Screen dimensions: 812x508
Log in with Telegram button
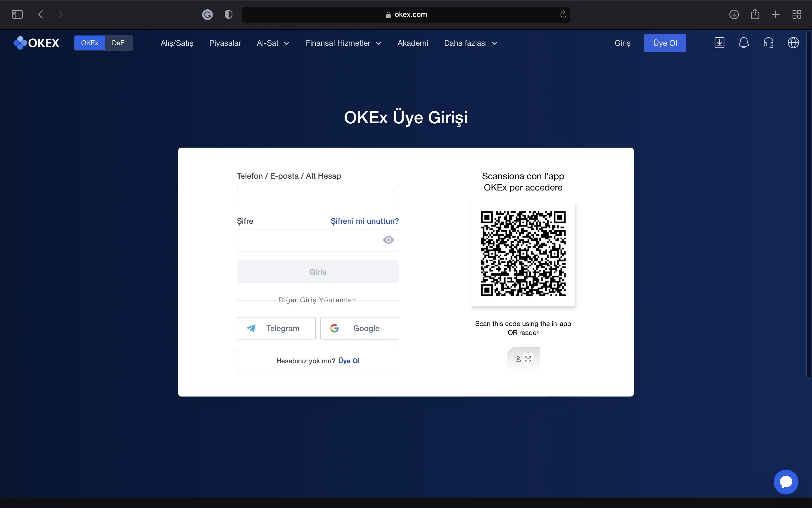(276, 328)
